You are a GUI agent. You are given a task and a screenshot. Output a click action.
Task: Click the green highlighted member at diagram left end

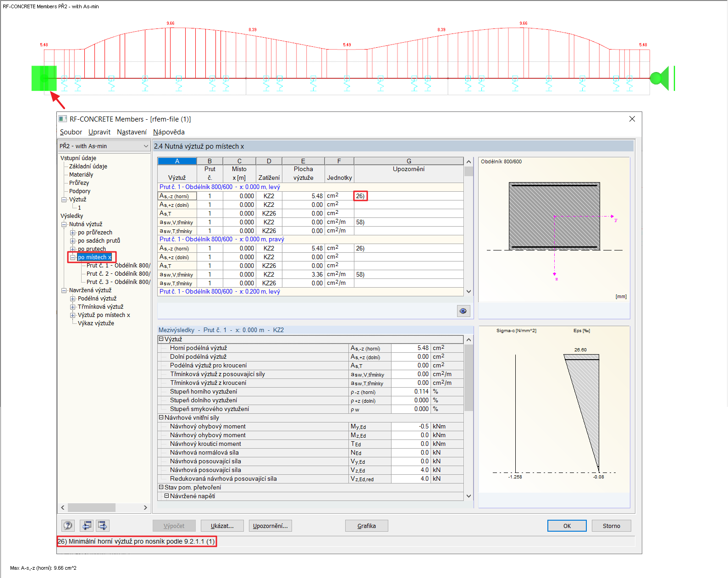click(x=44, y=78)
